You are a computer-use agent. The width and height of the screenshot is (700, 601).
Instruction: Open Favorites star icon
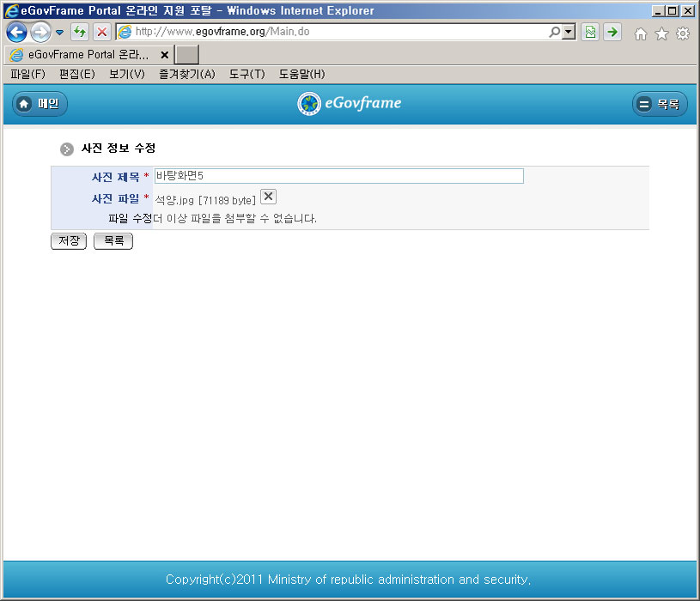[x=661, y=33]
